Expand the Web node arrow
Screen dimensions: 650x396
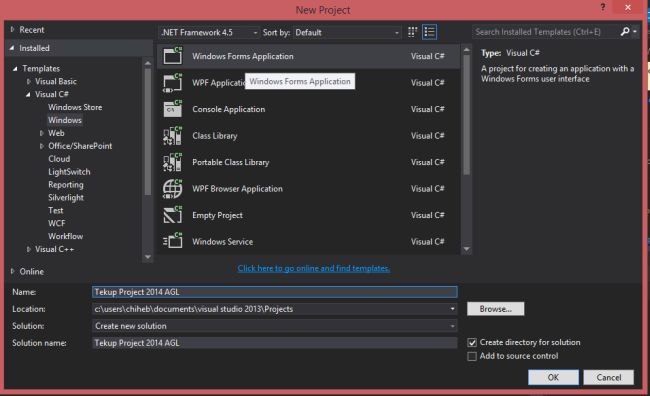coord(41,133)
